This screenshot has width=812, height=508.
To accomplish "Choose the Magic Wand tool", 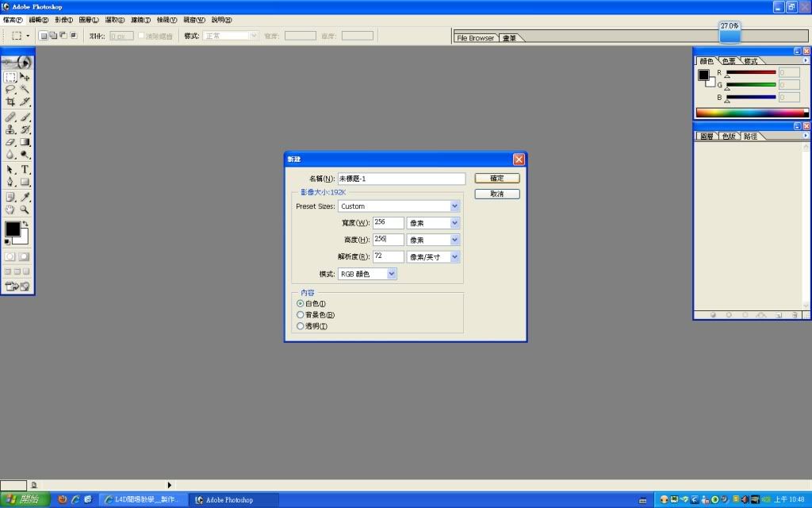I will pyautogui.click(x=25, y=90).
